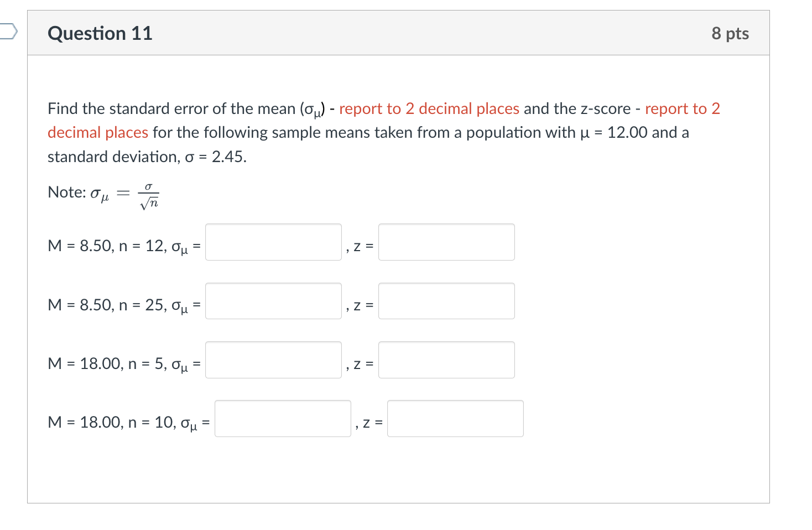Click the population mean value 12.00
Viewport: 812px width, 530px height.
pyautogui.click(x=628, y=132)
